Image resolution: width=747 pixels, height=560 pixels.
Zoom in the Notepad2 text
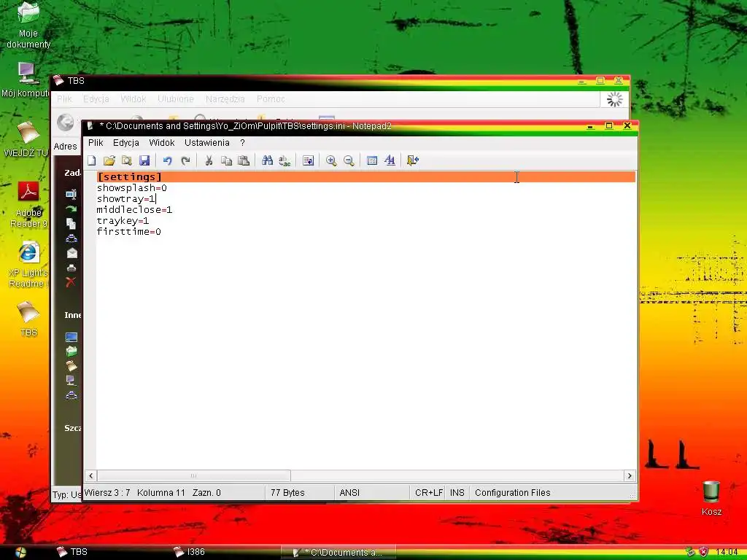(x=331, y=160)
